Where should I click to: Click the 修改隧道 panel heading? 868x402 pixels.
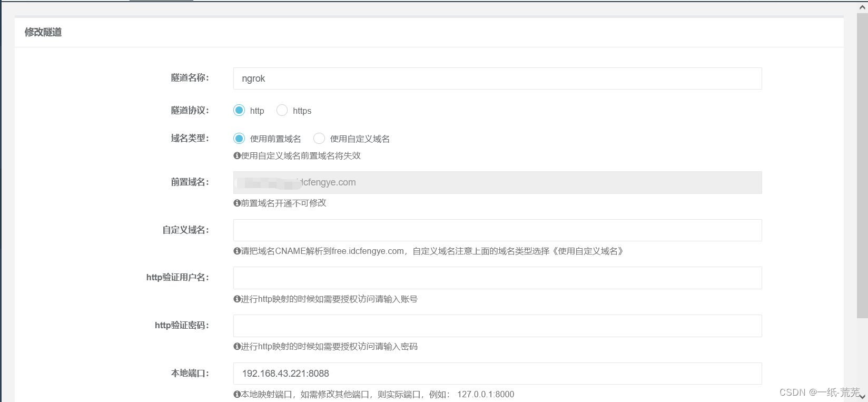coord(43,32)
